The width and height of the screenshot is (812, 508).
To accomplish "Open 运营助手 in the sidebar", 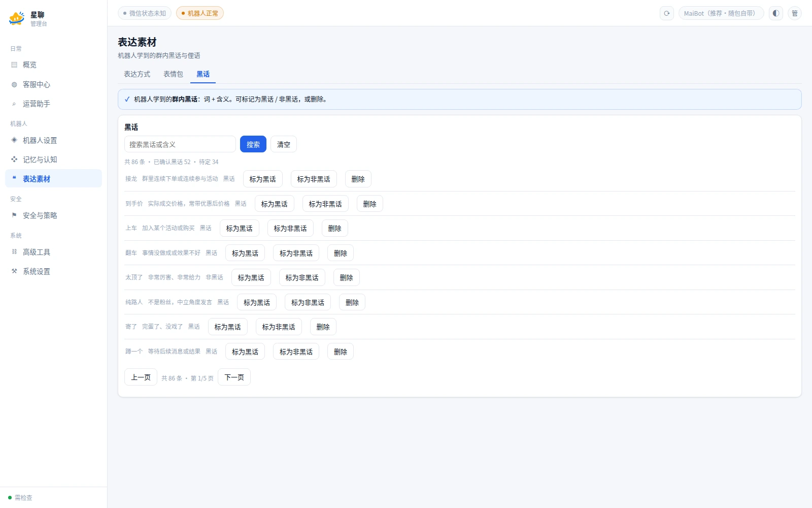I will [53, 104].
